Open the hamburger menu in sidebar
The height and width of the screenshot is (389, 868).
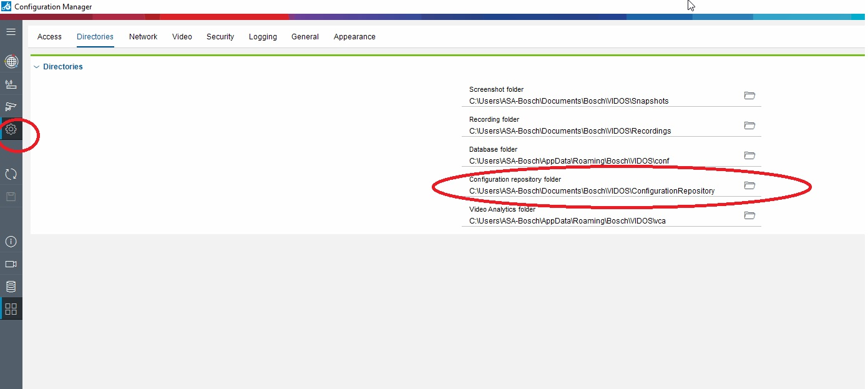11,31
